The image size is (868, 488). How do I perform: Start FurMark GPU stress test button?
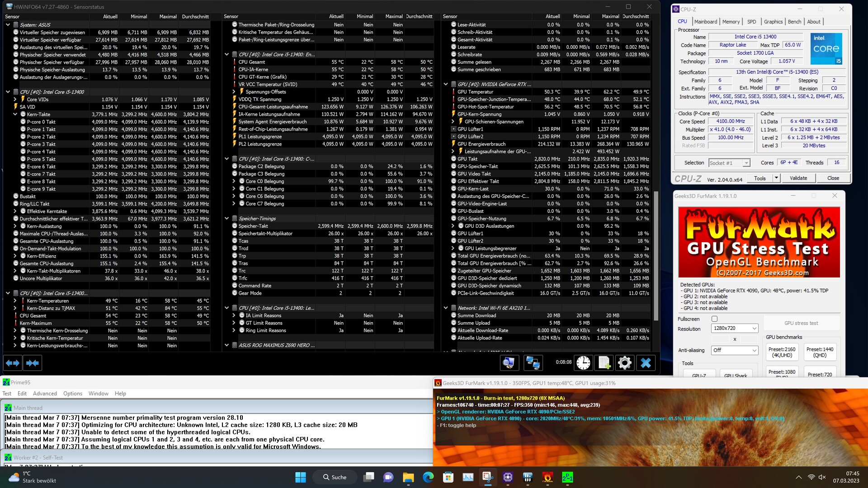(x=801, y=323)
